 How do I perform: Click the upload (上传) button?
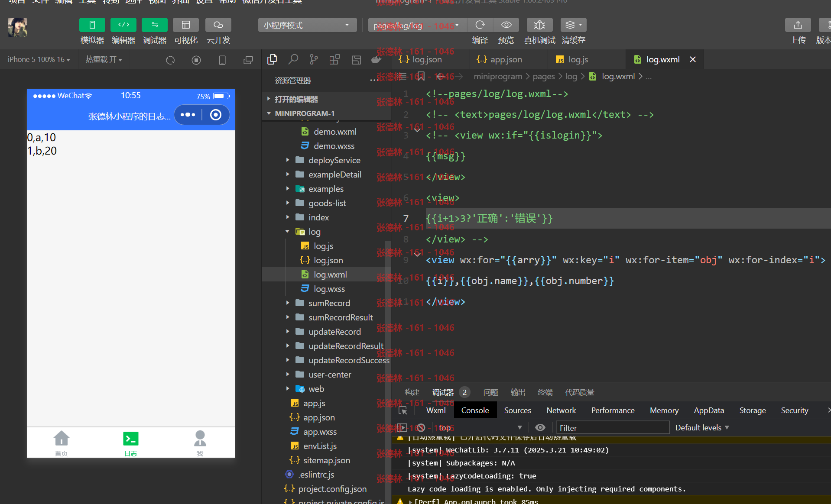[x=798, y=25]
